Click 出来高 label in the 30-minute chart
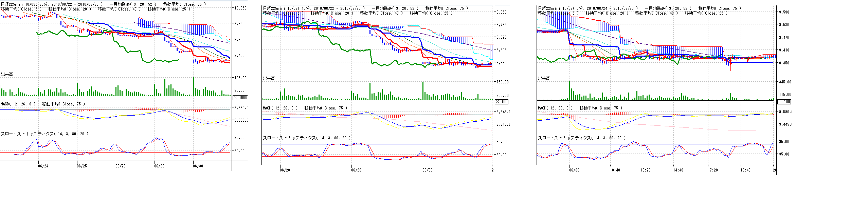 7,74
